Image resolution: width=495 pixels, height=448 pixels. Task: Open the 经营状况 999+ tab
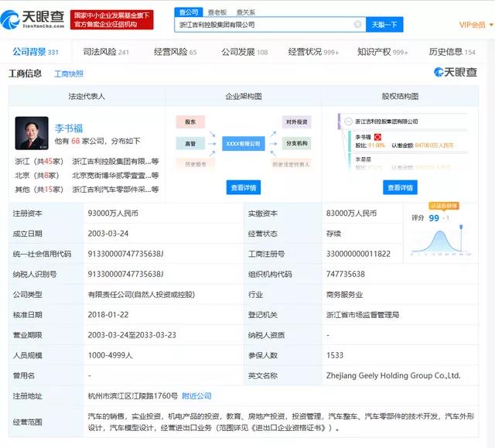coord(312,52)
